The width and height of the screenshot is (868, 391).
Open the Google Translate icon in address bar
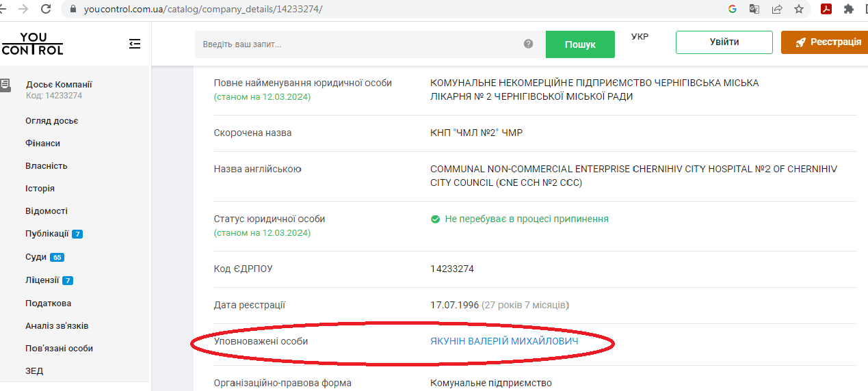[x=754, y=10]
